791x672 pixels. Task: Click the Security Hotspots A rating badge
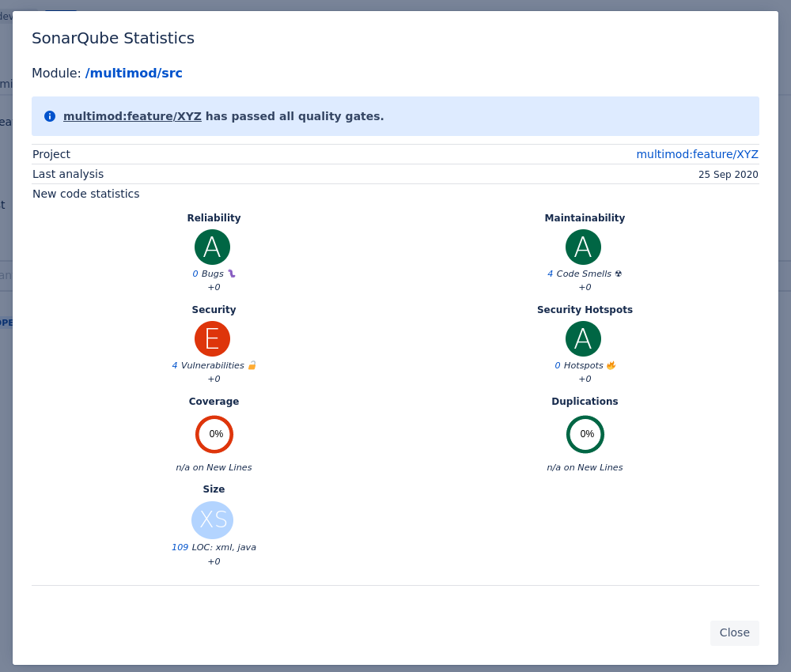583,339
